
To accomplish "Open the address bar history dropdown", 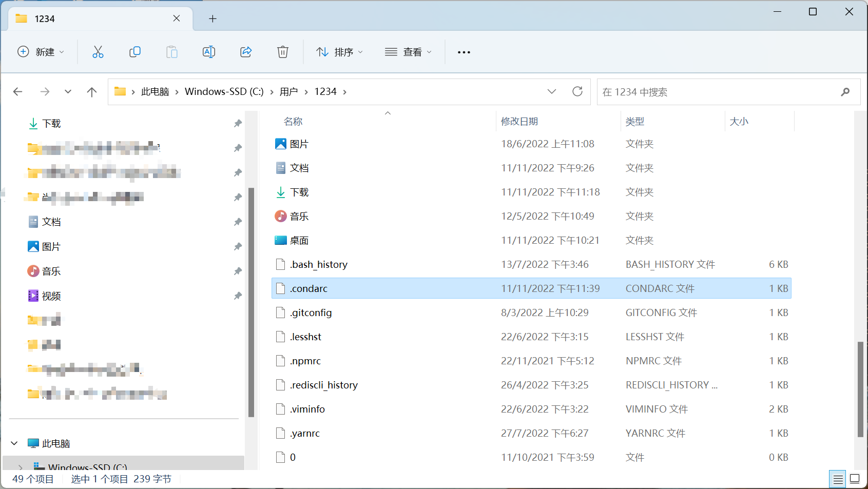I will pyautogui.click(x=552, y=91).
